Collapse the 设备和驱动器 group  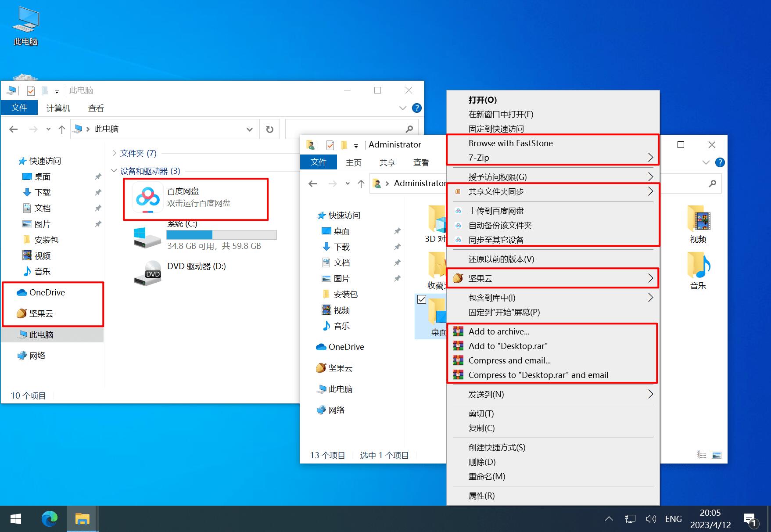point(114,171)
